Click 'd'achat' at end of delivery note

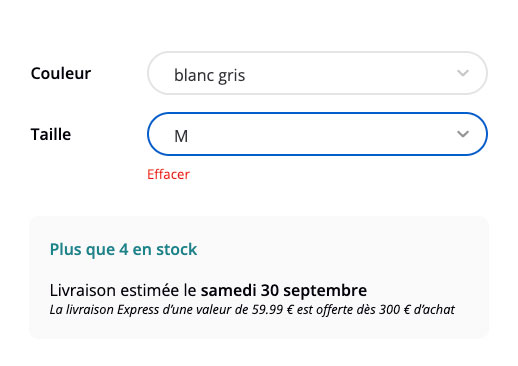434,310
